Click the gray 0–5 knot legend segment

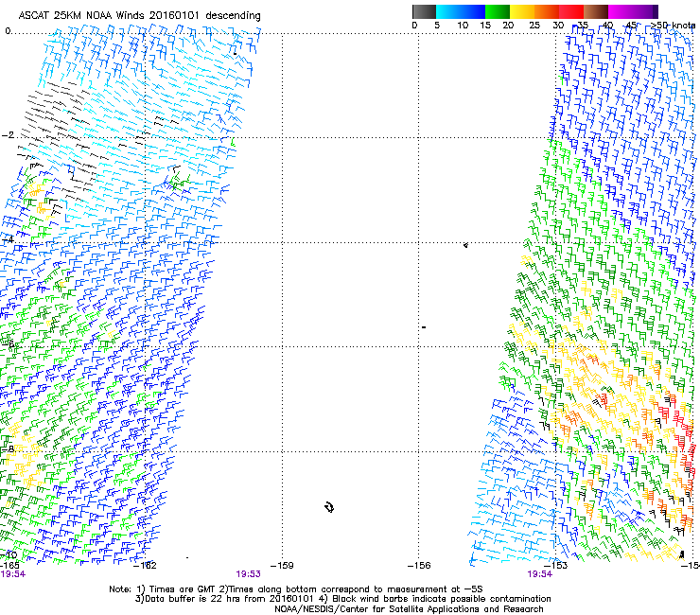coord(424,11)
